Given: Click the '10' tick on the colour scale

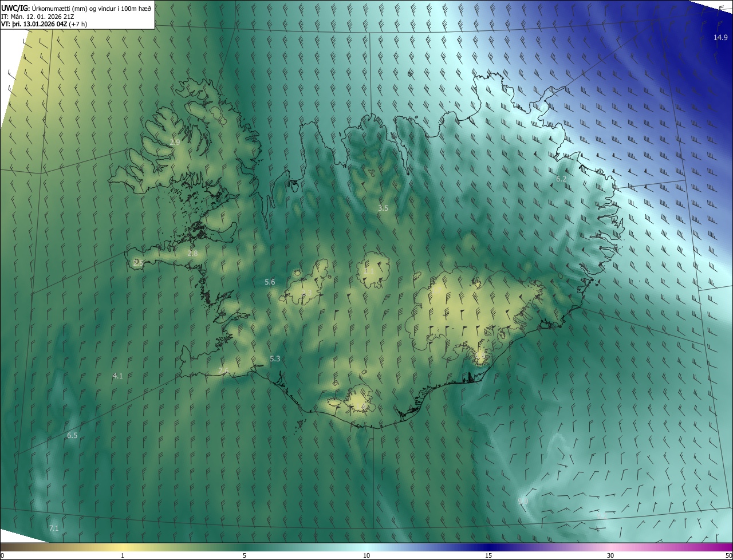Looking at the screenshot, I should pos(366,555).
